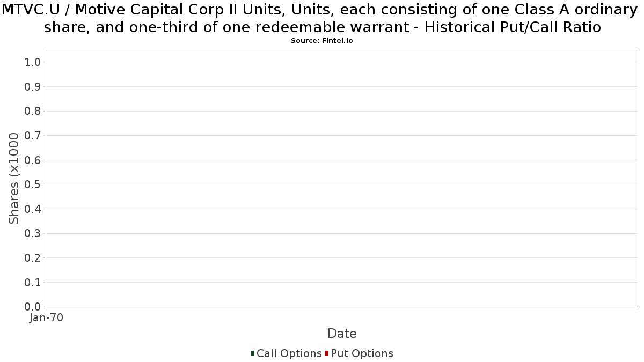Click the 0.6 y-axis tick label

click(33, 160)
